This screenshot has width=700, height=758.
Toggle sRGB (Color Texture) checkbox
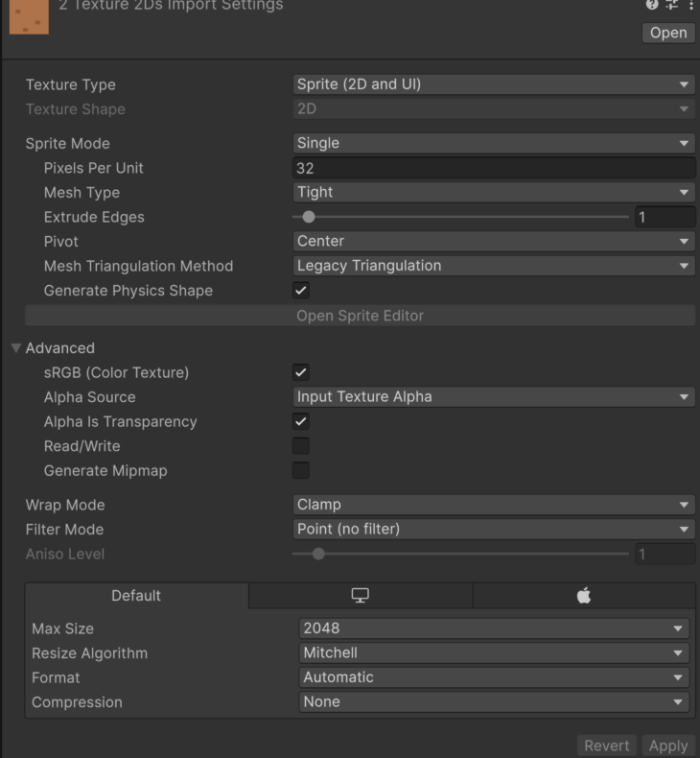point(301,372)
